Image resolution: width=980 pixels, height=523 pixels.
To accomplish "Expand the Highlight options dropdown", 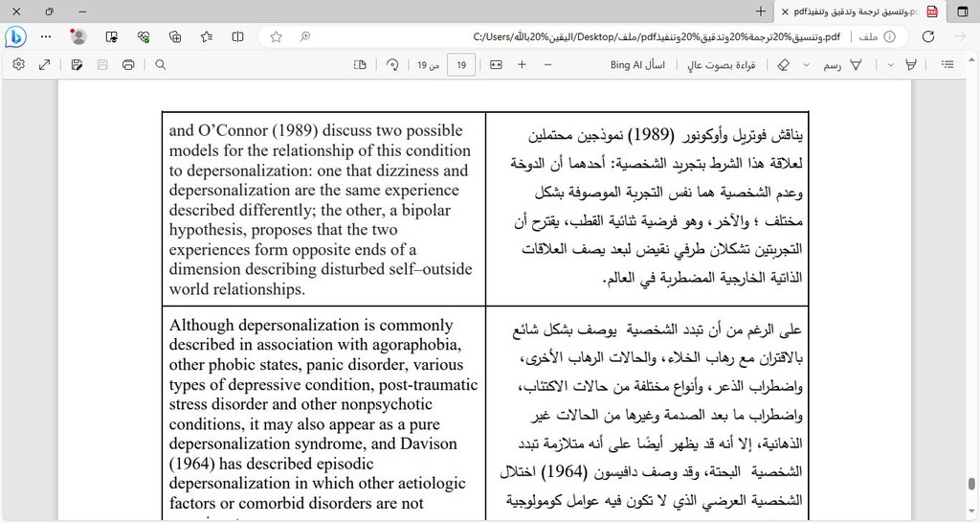I will 891,64.
